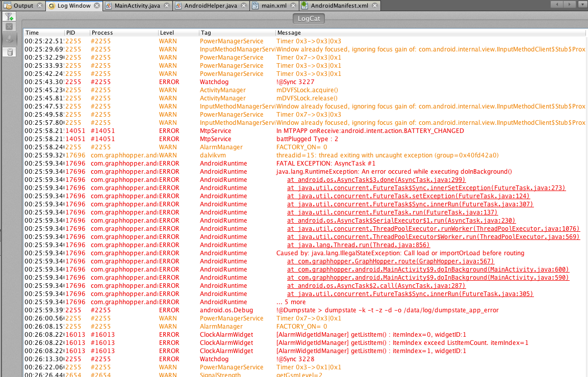The height and width of the screenshot is (377, 588).
Task: Open the AsyncTask$3.done(AsyncTask.java:299) stack link
Action: click(376, 180)
